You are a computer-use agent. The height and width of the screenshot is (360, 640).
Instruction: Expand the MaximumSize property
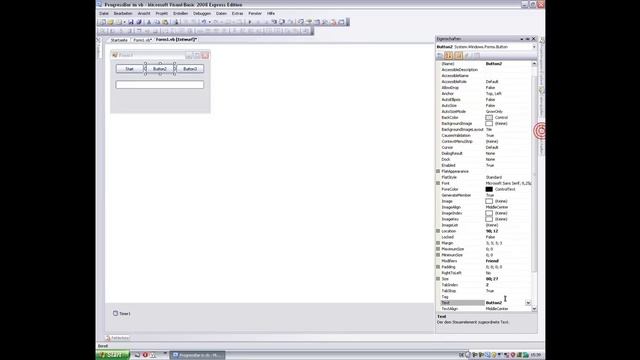point(438,249)
